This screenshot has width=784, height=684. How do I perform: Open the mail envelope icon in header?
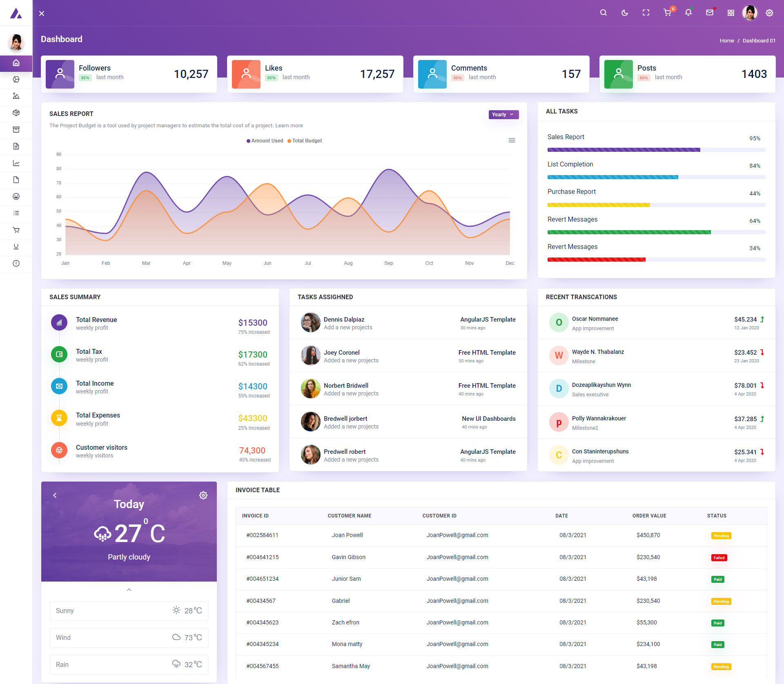(710, 13)
